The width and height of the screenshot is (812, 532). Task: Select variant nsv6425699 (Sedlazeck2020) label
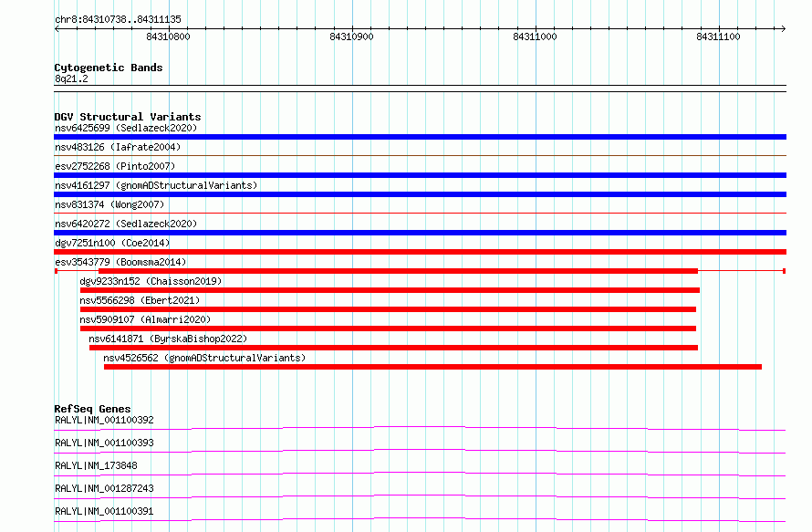click(126, 128)
